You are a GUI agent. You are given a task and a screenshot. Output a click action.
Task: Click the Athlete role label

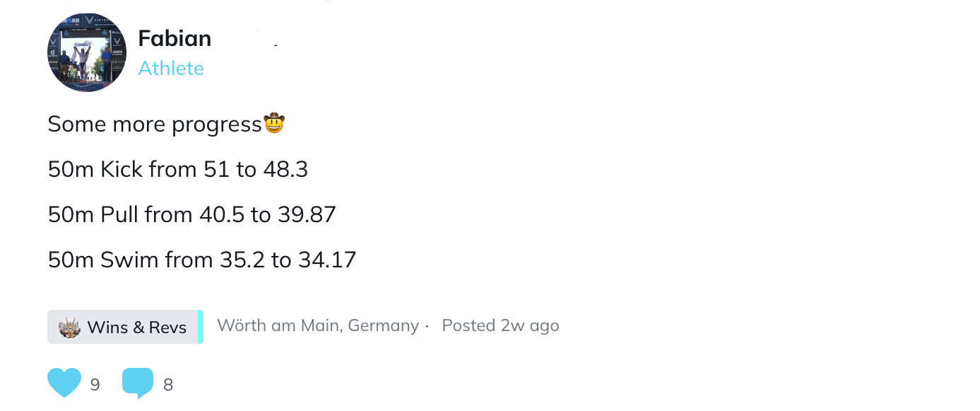(x=171, y=68)
